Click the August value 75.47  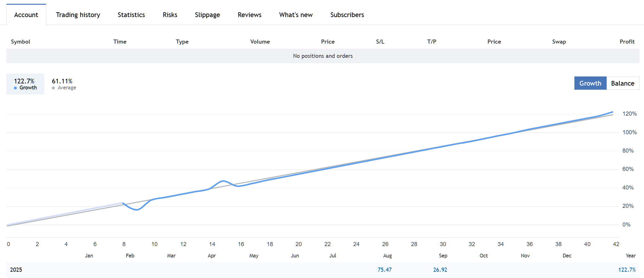384,270
